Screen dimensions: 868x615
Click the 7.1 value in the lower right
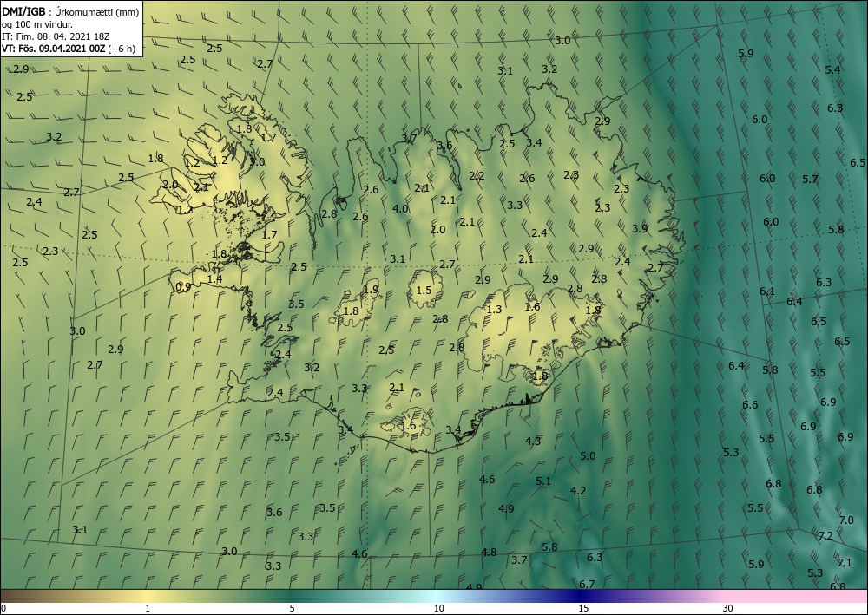click(x=845, y=563)
